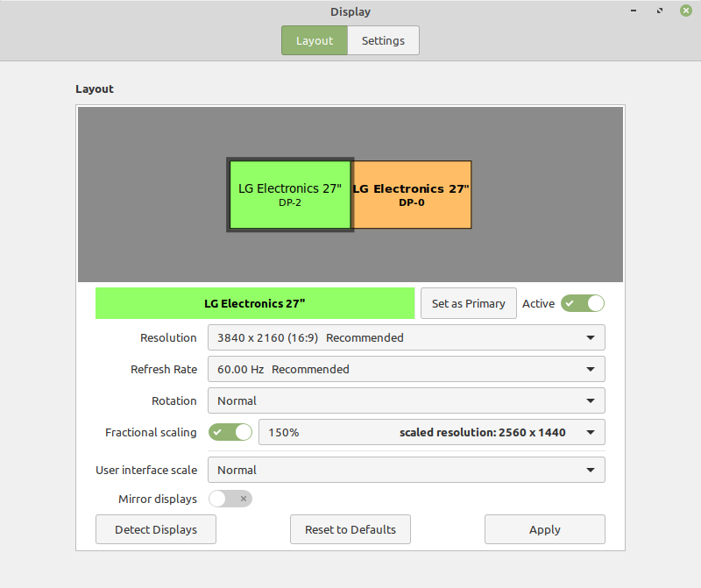Switch to the Settings tab
This screenshot has height=588, width=701.
[383, 40]
